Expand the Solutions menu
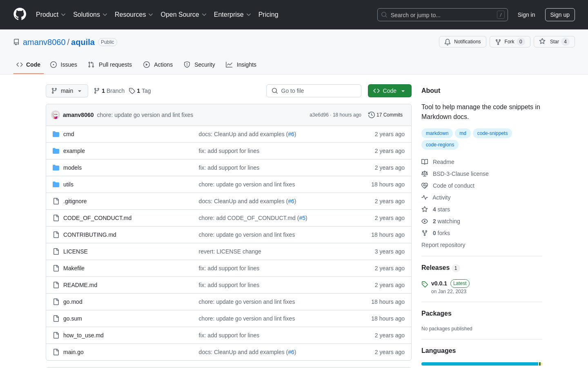 pos(90,15)
